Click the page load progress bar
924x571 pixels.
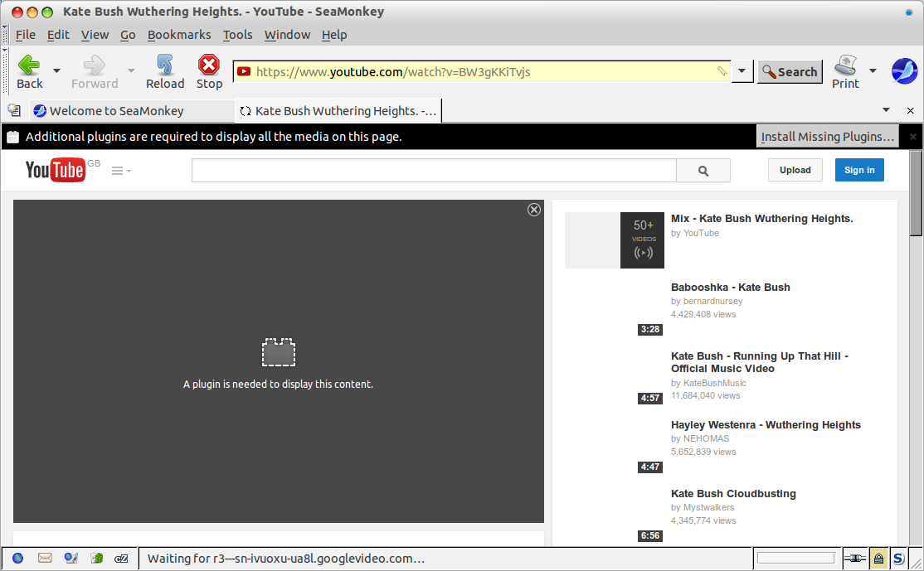click(796, 558)
